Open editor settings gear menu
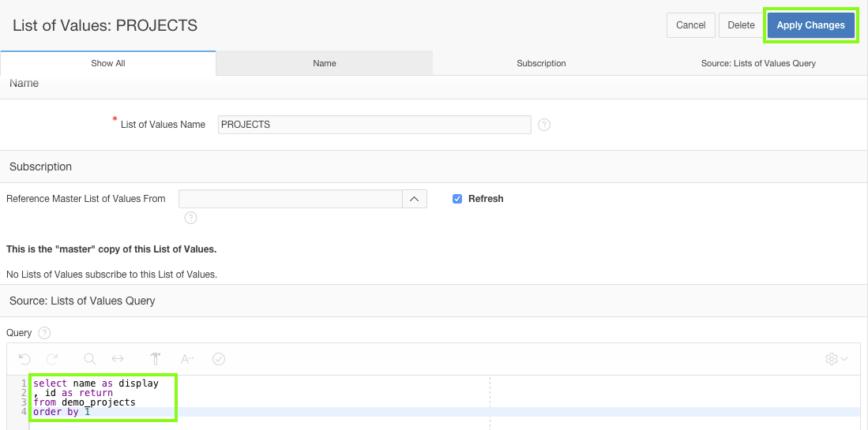868x430 pixels. click(836, 359)
